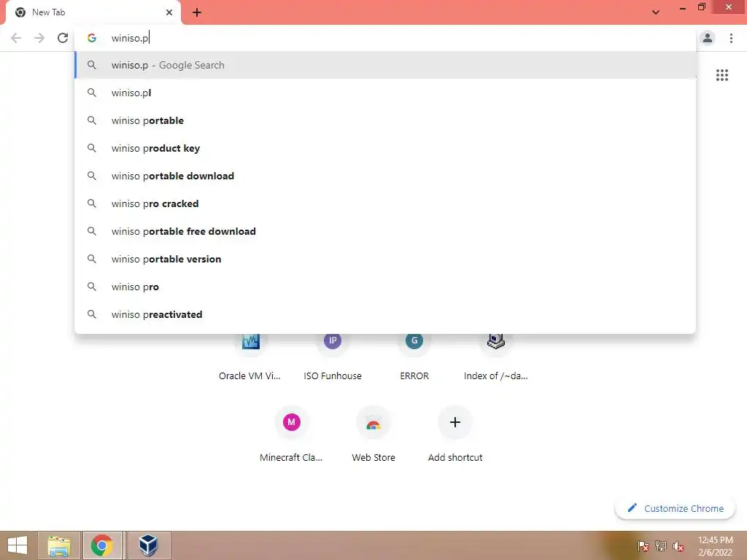
Task: Open Chrome's three-dot menu
Action: pyautogui.click(x=731, y=38)
